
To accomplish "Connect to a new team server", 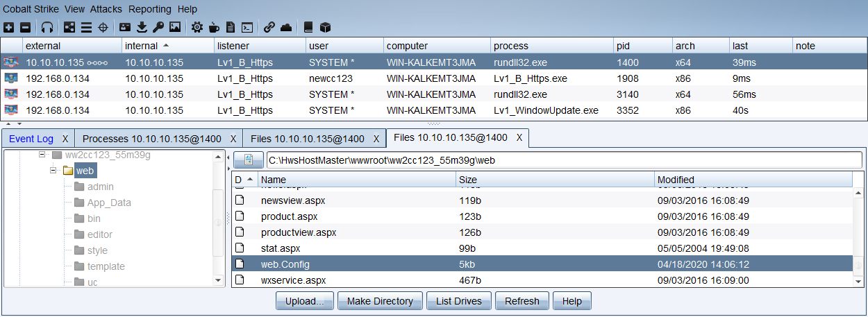I will tap(8, 28).
